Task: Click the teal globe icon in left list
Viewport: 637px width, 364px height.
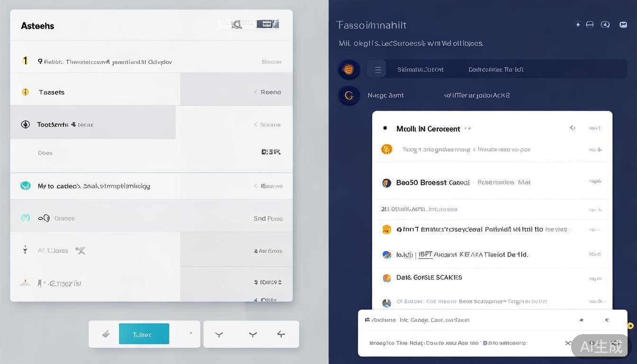Action: click(26, 186)
